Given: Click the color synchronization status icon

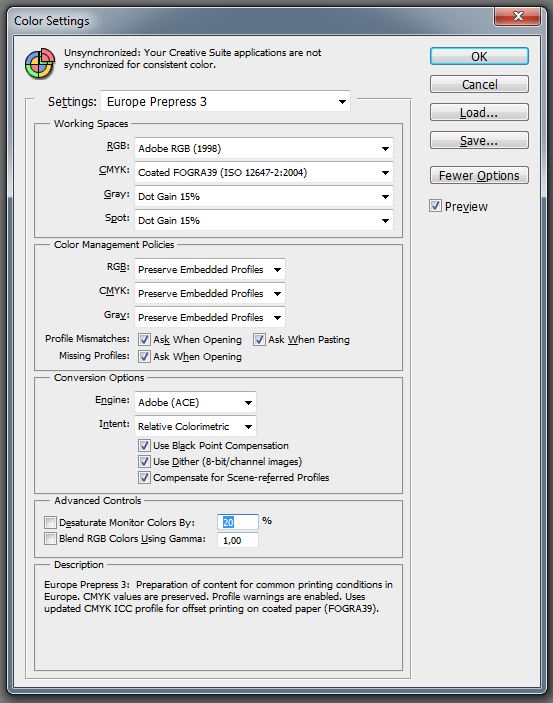Looking at the screenshot, I should click(40, 63).
